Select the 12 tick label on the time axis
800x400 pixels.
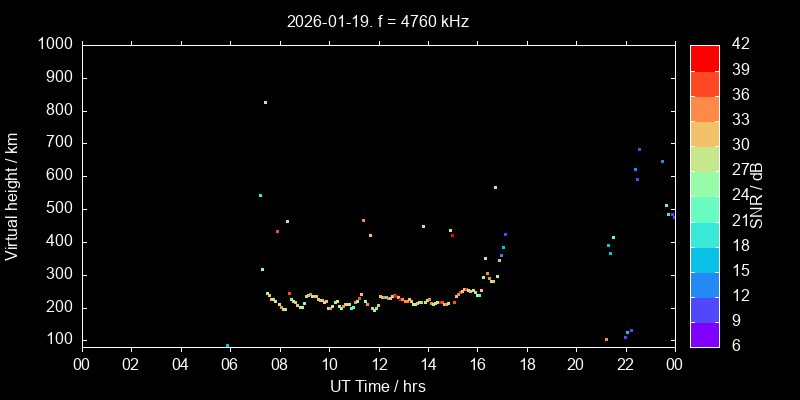[x=378, y=364]
